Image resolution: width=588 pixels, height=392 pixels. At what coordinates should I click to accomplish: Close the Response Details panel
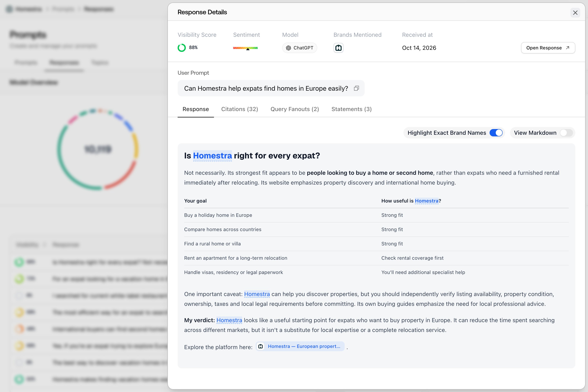[575, 12]
